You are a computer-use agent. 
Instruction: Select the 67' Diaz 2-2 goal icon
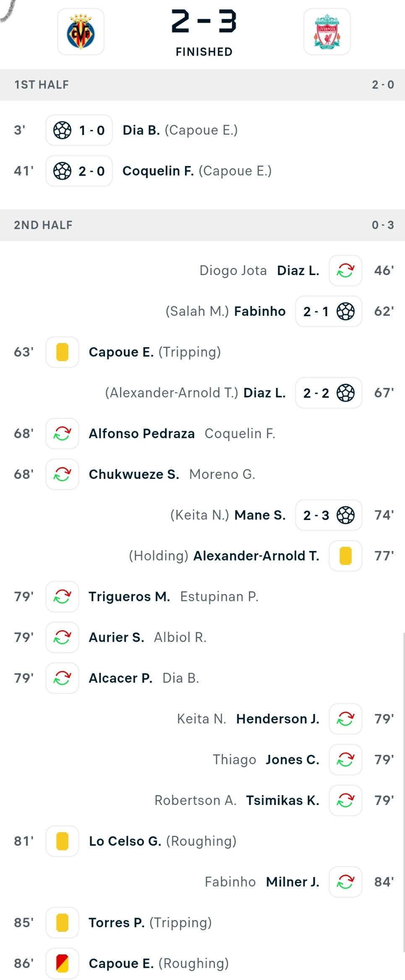pos(346,393)
